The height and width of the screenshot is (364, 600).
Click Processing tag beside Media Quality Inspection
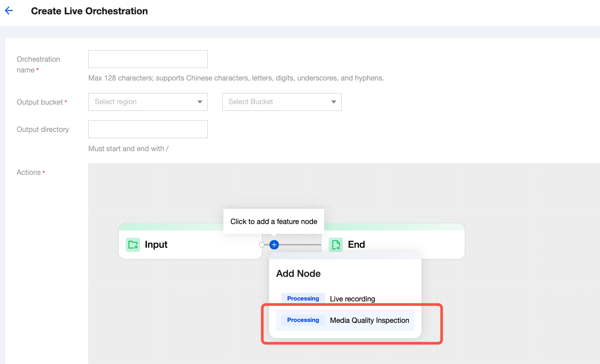[303, 320]
